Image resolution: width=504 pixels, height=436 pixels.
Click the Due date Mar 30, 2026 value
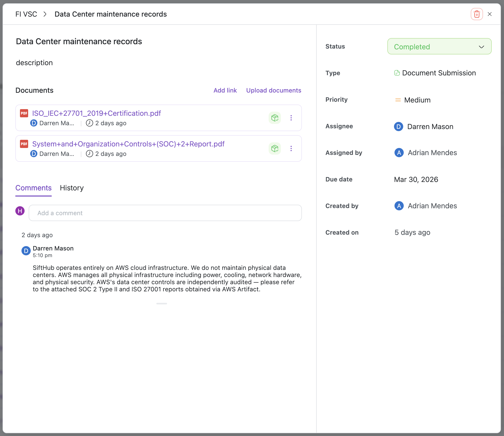[416, 179]
